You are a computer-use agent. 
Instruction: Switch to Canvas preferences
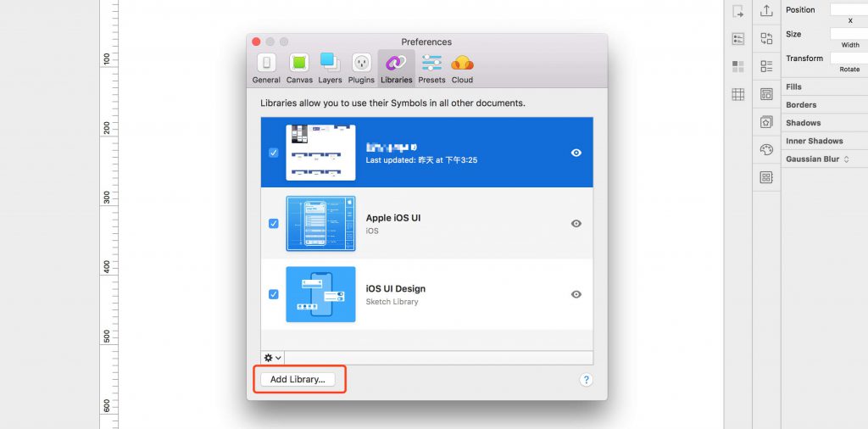(x=299, y=68)
